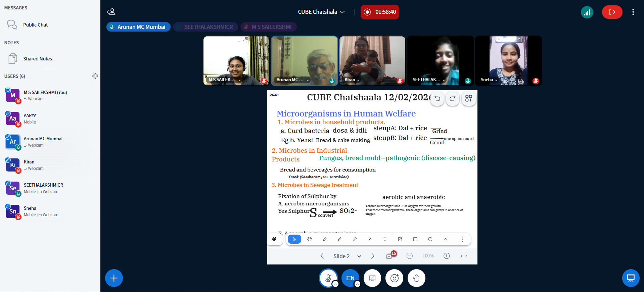
Task: Zoom in on the presentation slide
Action: click(x=447, y=256)
